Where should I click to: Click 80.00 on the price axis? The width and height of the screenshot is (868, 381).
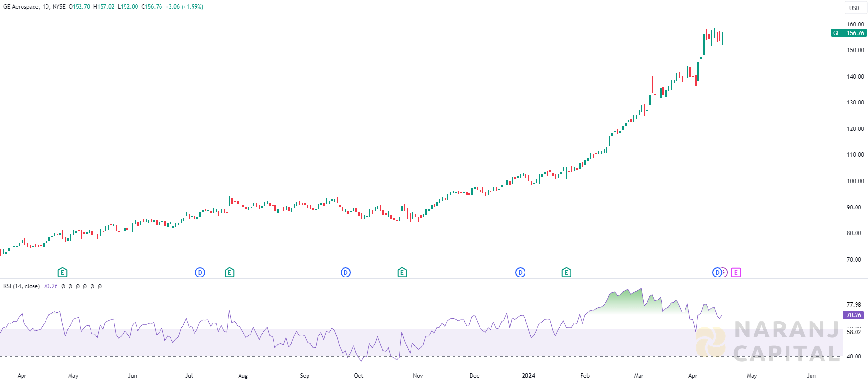coord(854,233)
